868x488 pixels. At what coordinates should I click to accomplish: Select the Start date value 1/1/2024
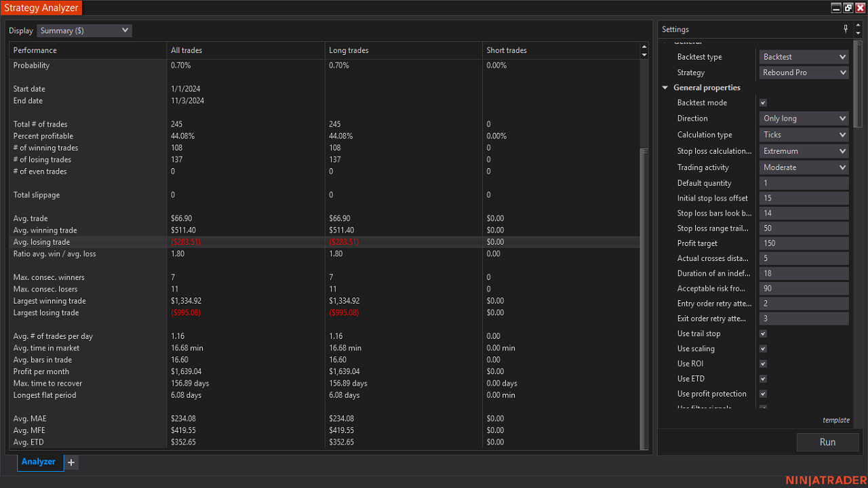pyautogui.click(x=186, y=89)
